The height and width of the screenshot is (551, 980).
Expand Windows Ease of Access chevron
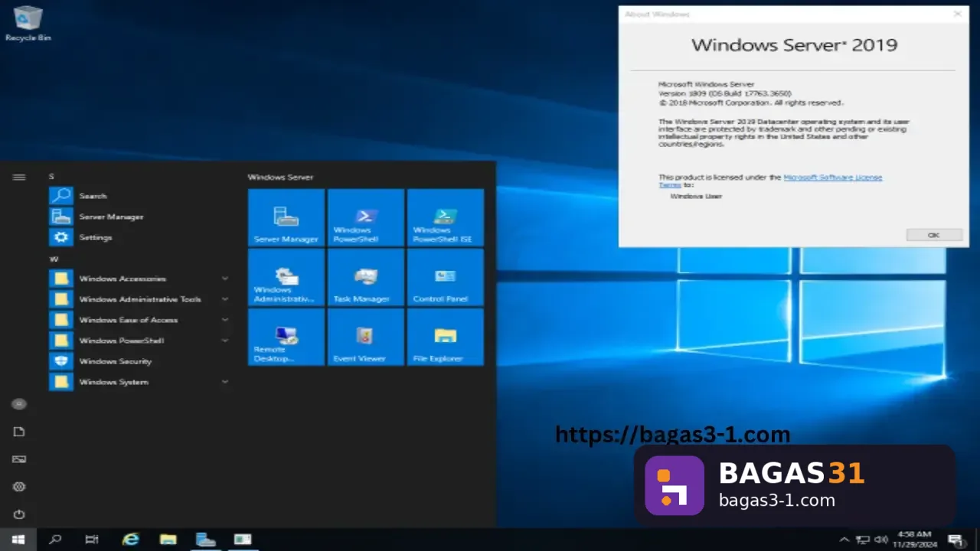coord(225,320)
